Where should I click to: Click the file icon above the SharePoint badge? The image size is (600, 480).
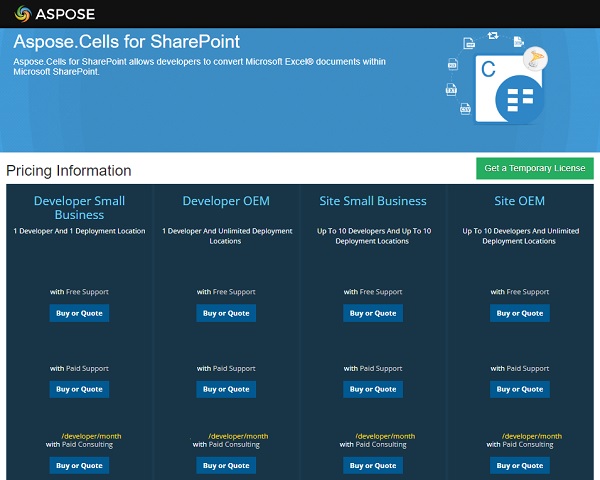[x=518, y=41]
